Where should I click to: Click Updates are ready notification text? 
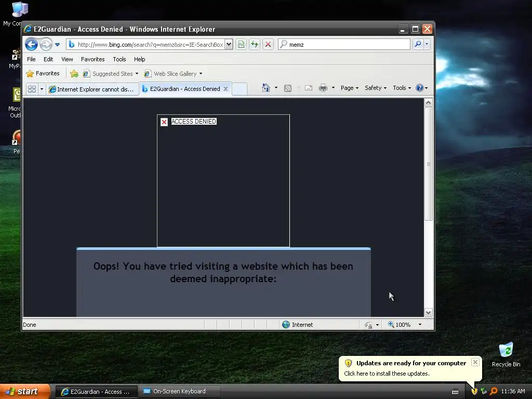[411, 363]
